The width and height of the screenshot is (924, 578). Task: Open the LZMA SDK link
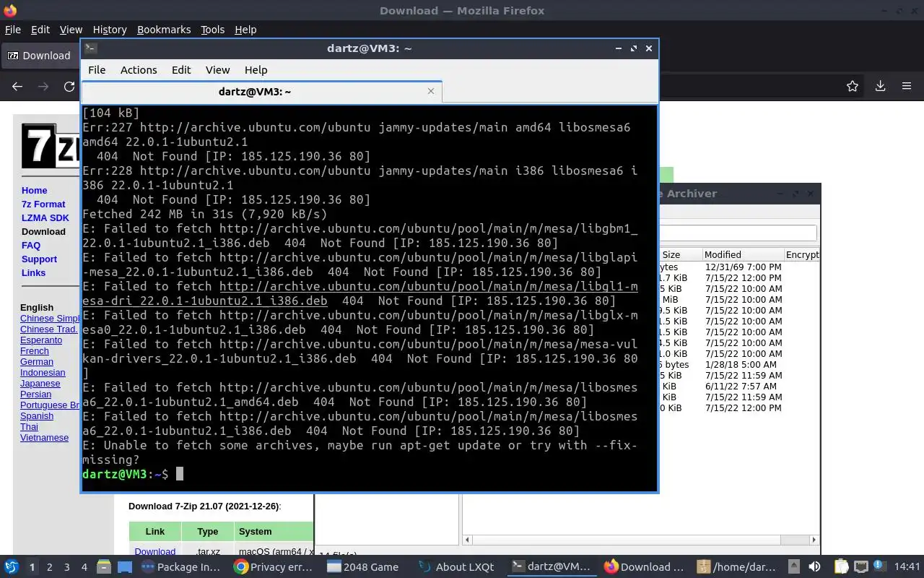[45, 217]
